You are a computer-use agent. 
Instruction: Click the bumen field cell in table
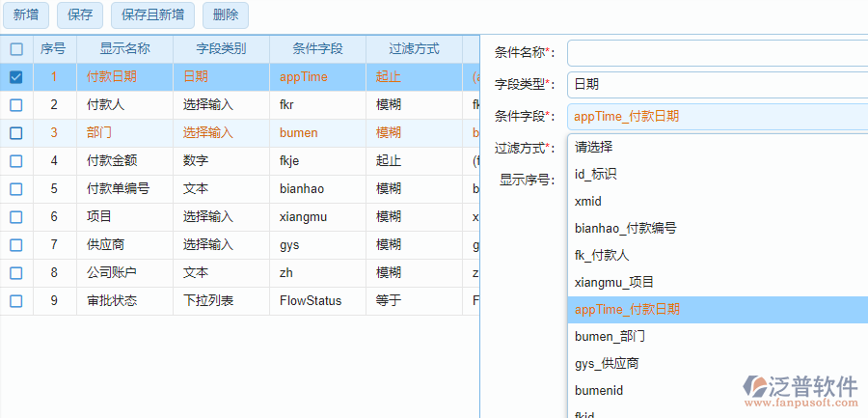(x=317, y=133)
